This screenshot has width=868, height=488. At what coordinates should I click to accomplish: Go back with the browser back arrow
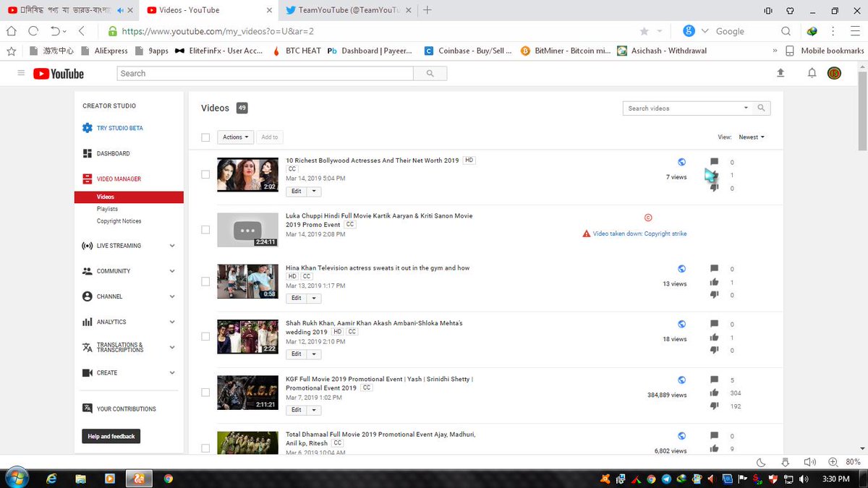coord(82,31)
